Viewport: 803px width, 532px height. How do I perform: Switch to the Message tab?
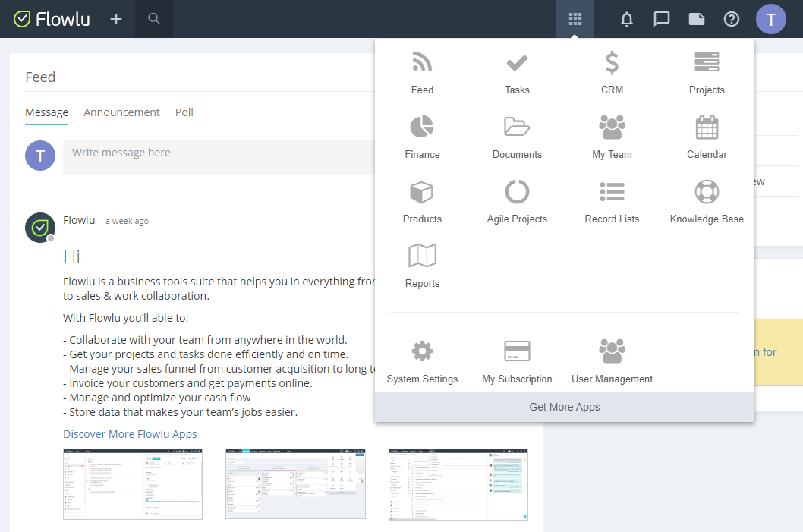tap(46, 112)
